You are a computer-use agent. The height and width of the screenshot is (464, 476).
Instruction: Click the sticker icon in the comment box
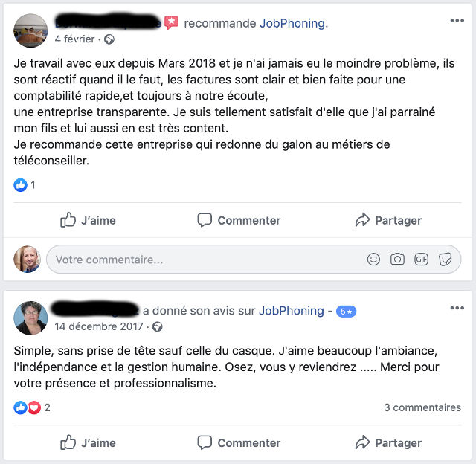point(445,260)
